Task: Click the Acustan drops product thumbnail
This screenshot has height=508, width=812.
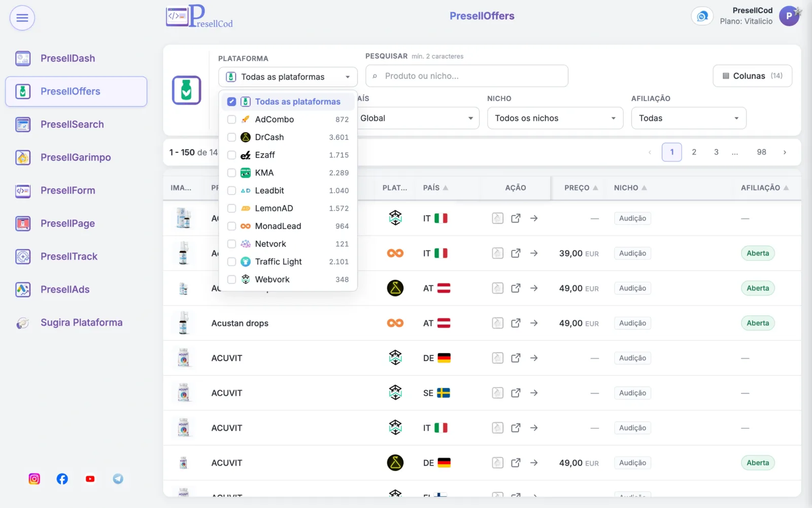Action: 184,323
